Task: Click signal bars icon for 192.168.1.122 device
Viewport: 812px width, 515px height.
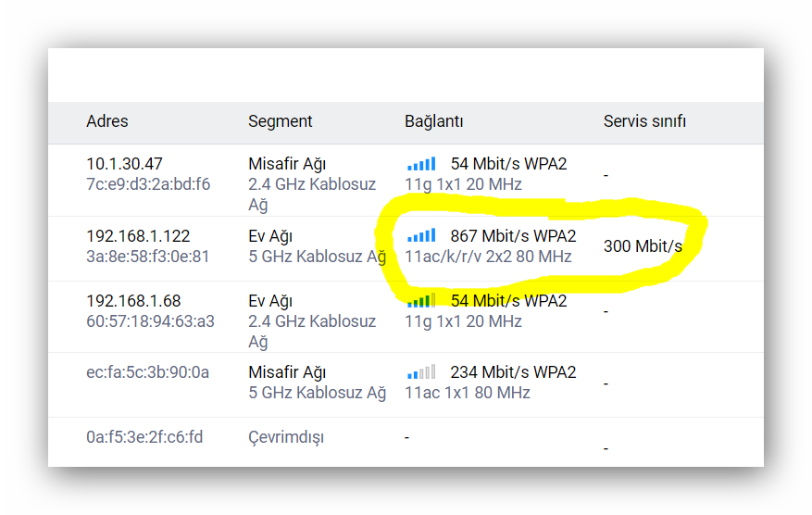Action: 421,236
